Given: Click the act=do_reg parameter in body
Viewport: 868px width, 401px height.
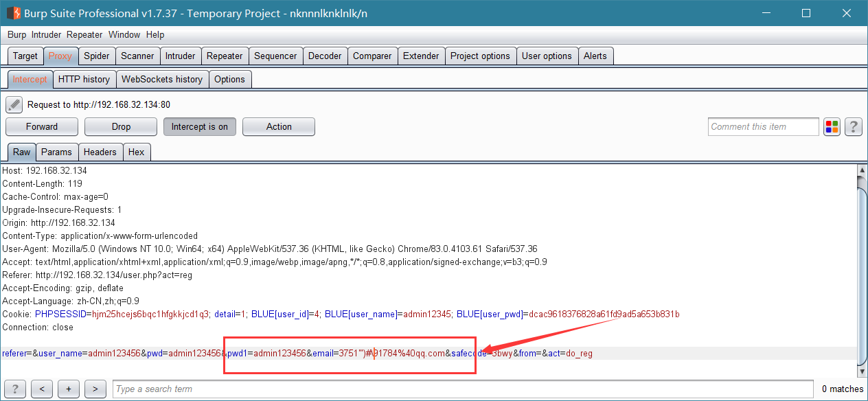Looking at the screenshot, I should 569,354.
